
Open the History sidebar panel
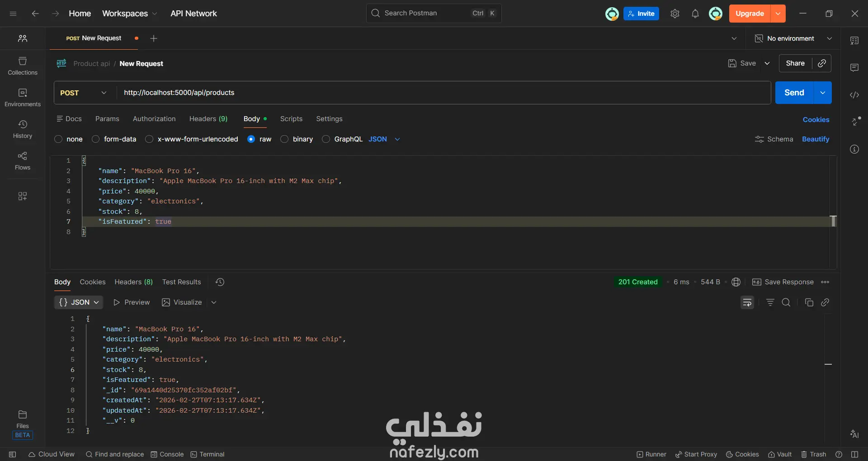pyautogui.click(x=23, y=129)
